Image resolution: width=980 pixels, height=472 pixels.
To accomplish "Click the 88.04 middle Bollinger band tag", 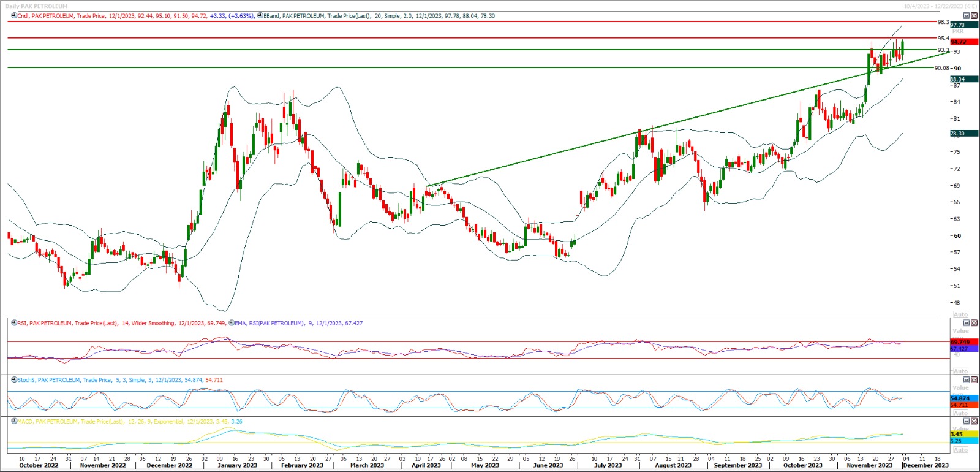I will [x=964, y=79].
